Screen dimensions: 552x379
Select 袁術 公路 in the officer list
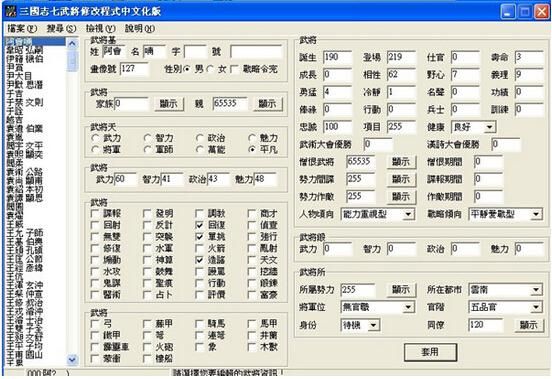[x=25, y=172]
